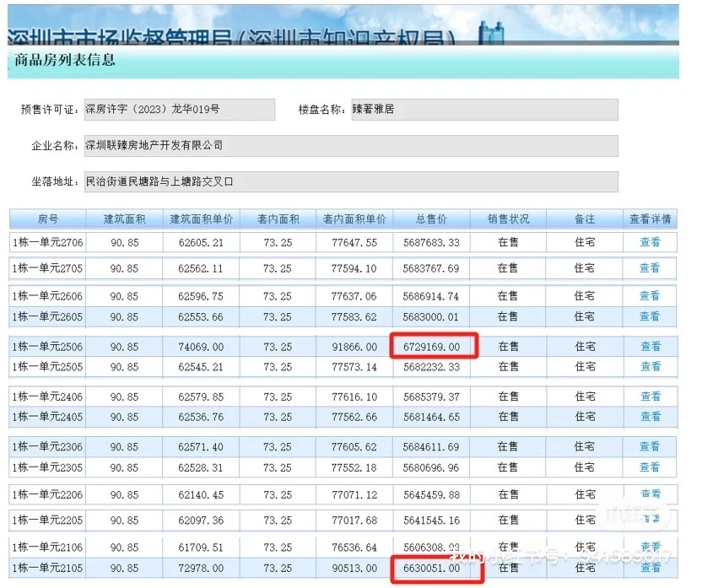Screen dimensions: 702x588
Task: Click unit price 62097.36
Action: tap(201, 521)
